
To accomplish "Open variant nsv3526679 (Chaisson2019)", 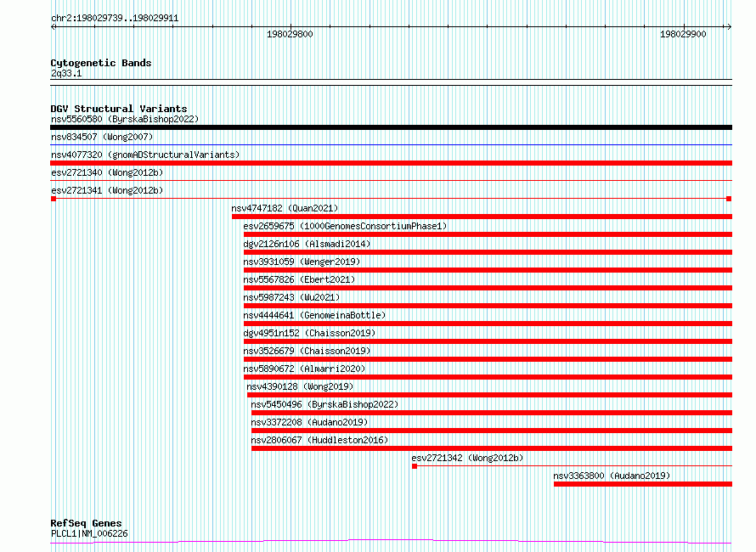I will 307,351.
